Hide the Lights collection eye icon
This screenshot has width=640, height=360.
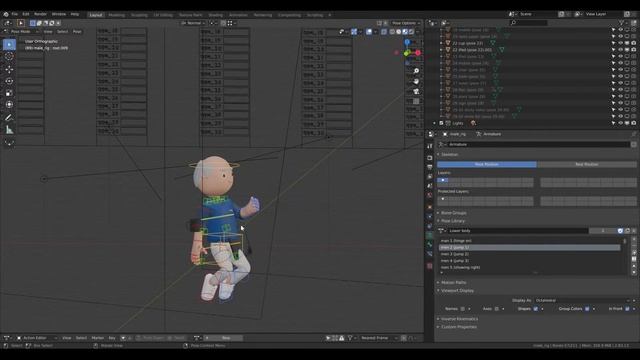coord(620,123)
